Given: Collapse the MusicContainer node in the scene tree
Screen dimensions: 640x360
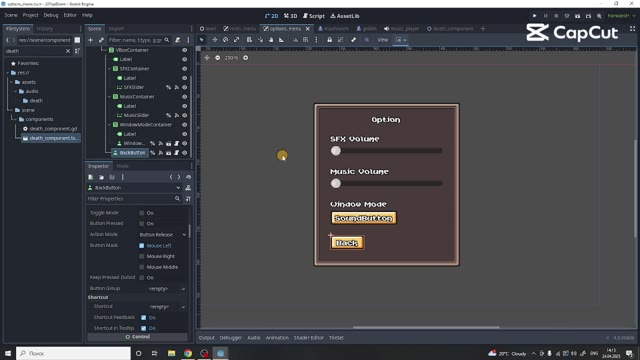Looking at the screenshot, I should [109, 97].
